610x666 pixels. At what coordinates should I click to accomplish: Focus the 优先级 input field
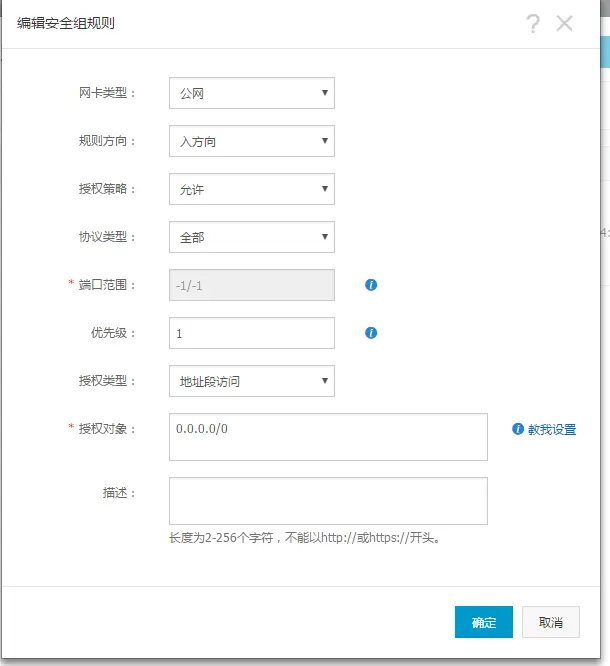coord(252,333)
